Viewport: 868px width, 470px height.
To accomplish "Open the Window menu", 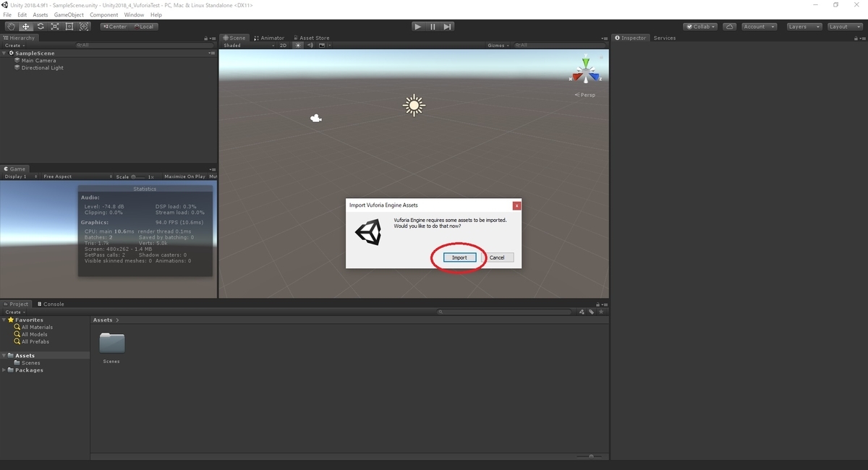I will pyautogui.click(x=134, y=14).
